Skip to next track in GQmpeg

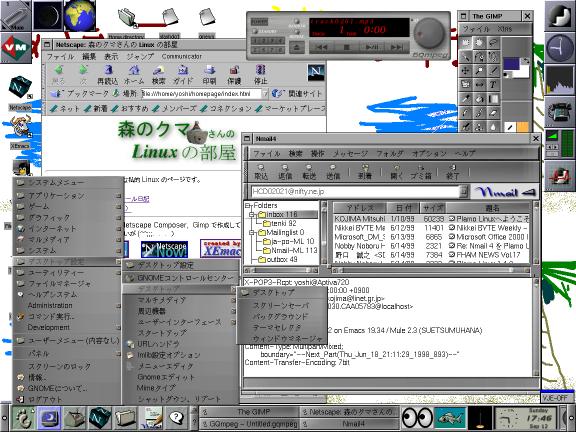tap(397, 47)
